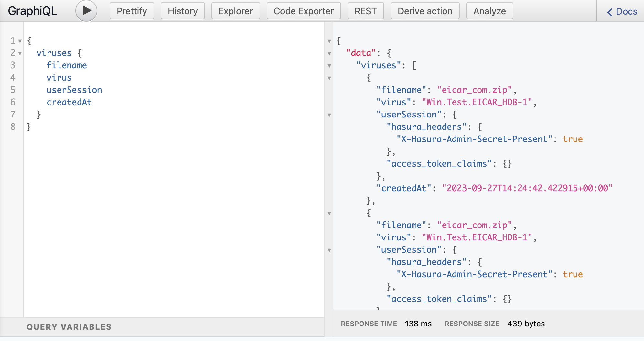
Task: Select the filename field on line 3
Action: (x=67, y=65)
